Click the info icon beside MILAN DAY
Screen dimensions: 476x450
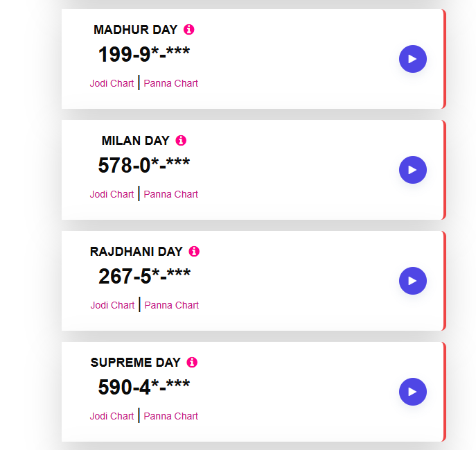181,141
